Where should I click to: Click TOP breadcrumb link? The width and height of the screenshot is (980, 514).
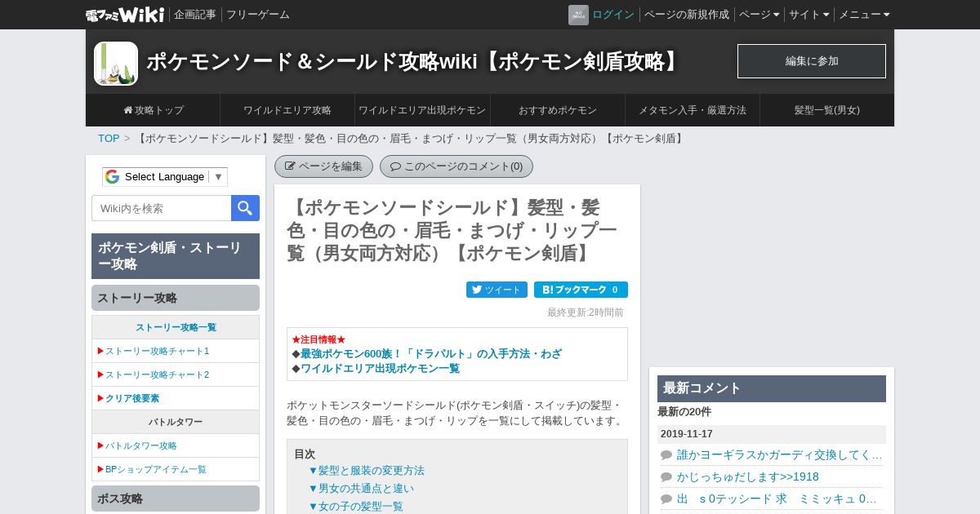pos(109,139)
